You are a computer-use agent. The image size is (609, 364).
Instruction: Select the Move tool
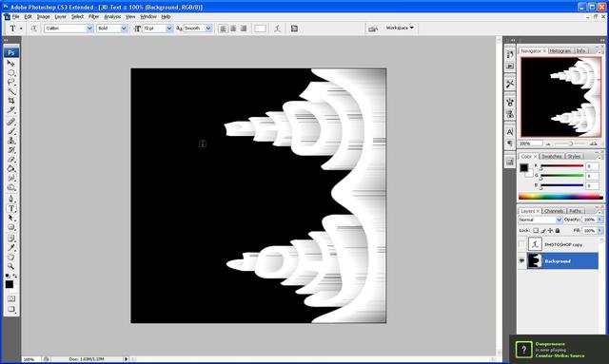11,64
